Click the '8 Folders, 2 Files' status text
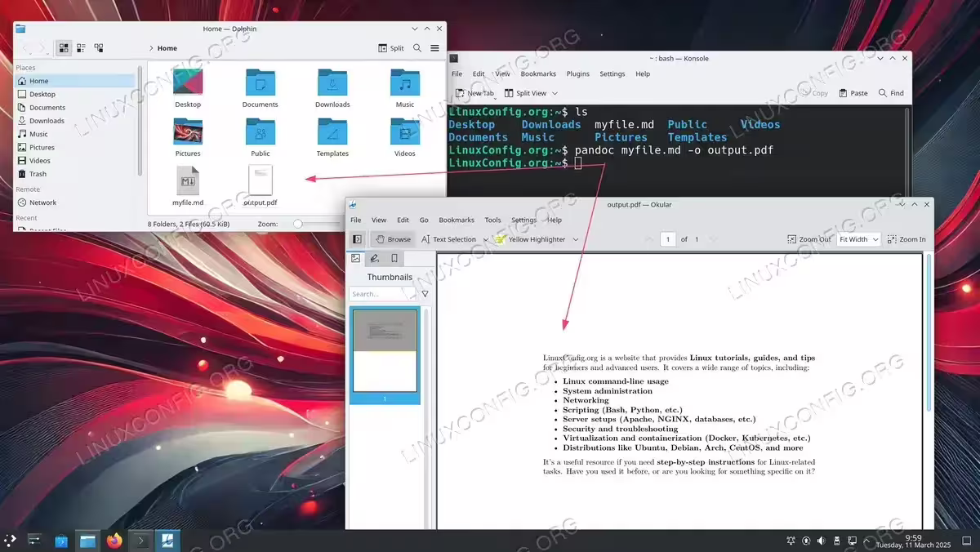980x552 pixels. [x=188, y=224]
